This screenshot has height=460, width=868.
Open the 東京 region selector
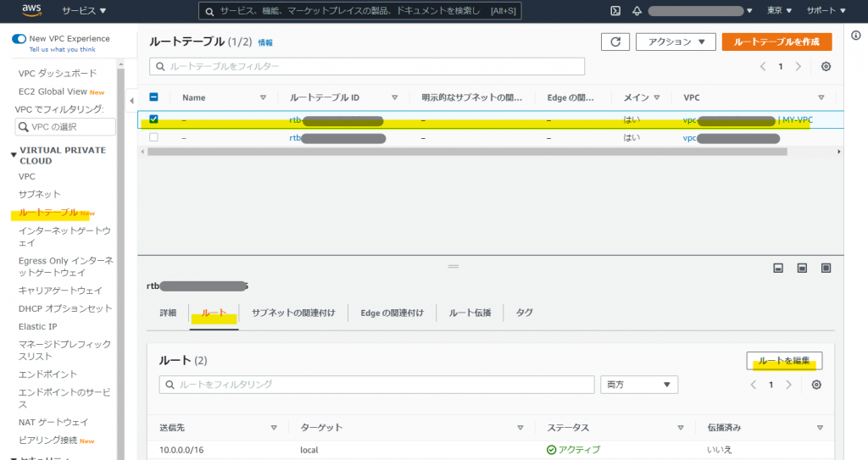coord(779,11)
